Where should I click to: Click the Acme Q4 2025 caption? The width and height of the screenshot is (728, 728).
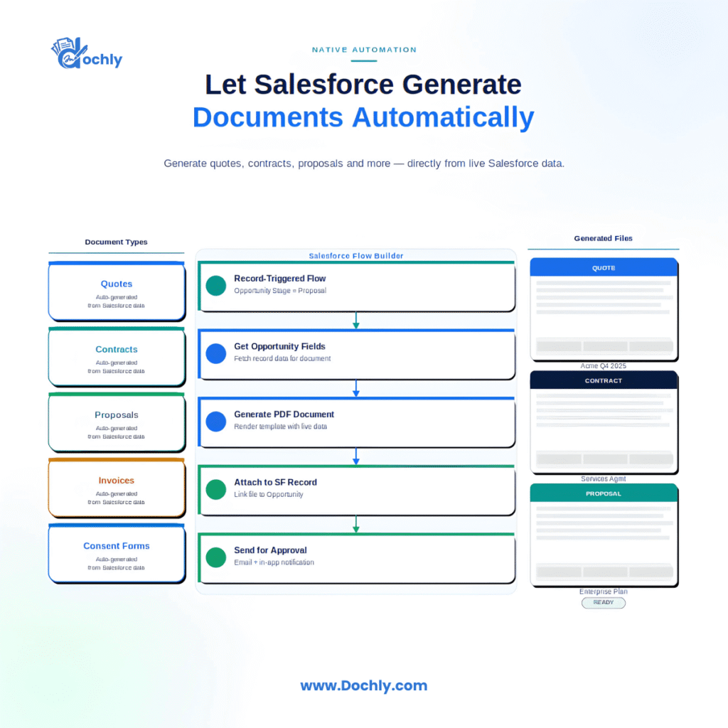(603, 366)
